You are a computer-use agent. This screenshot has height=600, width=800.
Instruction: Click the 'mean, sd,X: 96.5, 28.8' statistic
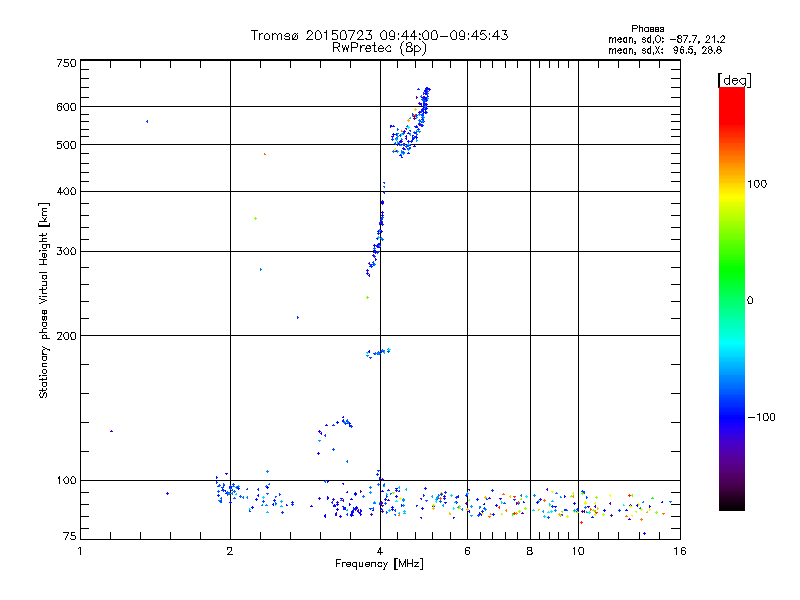coord(665,50)
